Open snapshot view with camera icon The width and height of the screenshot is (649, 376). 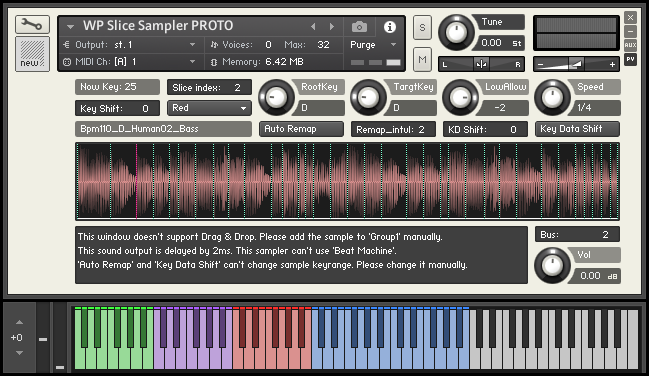click(359, 27)
